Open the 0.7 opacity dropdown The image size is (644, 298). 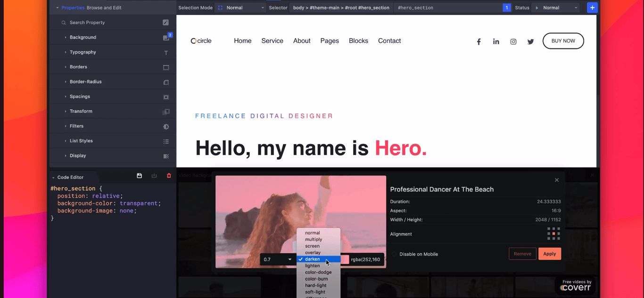point(278,259)
